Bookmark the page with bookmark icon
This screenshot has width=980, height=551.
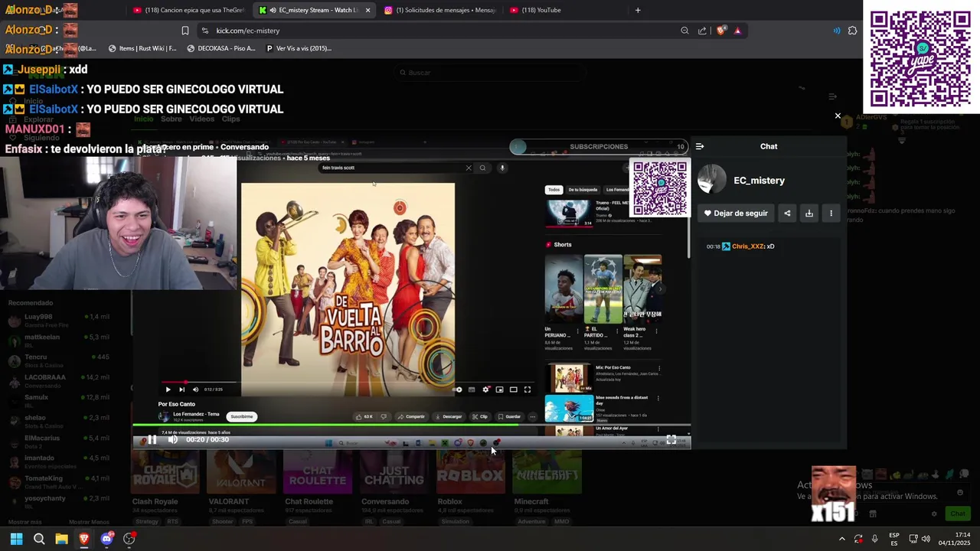pos(185,31)
